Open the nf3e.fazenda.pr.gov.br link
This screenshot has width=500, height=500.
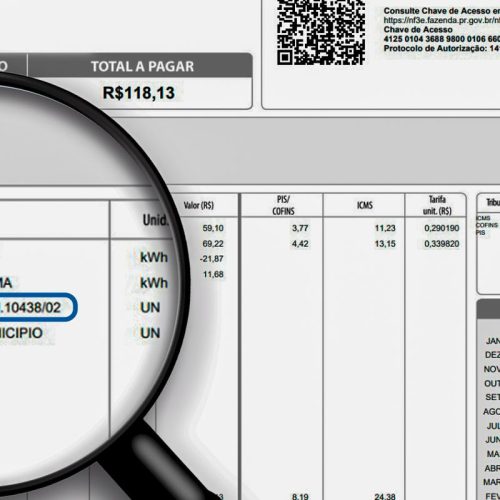tap(442, 20)
